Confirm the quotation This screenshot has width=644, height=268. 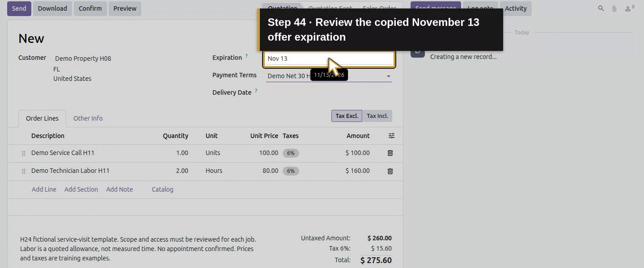(x=90, y=8)
